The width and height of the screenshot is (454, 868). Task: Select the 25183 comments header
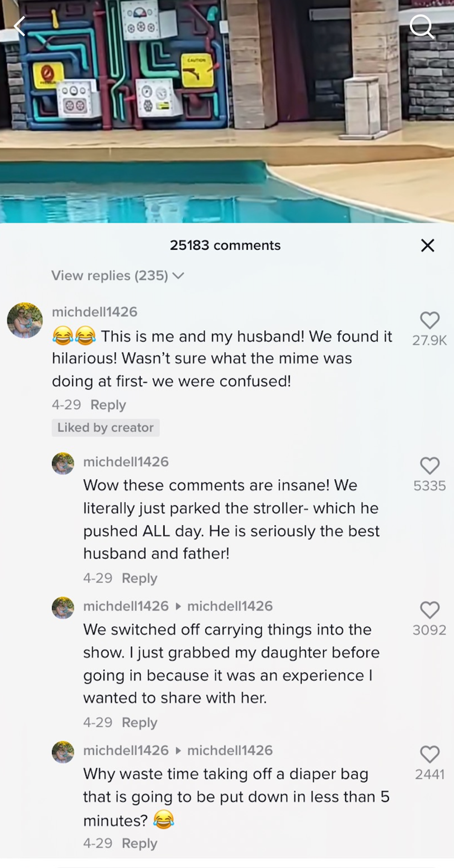point(225,245)
